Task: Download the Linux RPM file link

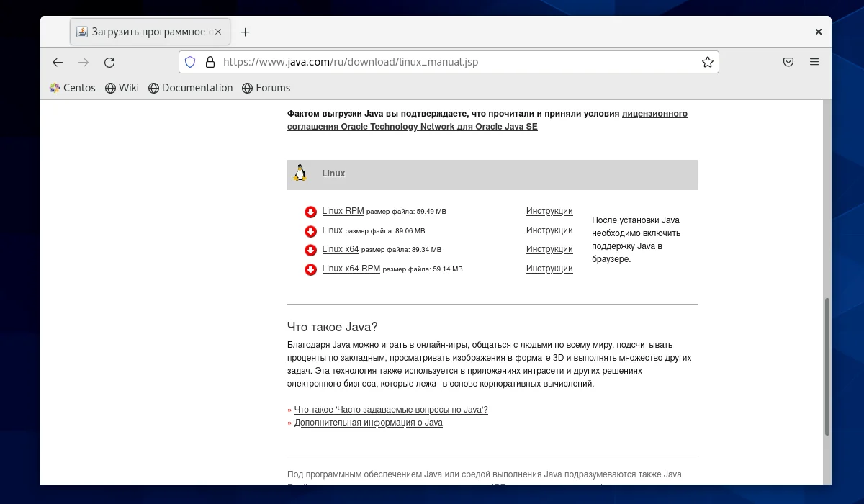Action: click(343, 211)
